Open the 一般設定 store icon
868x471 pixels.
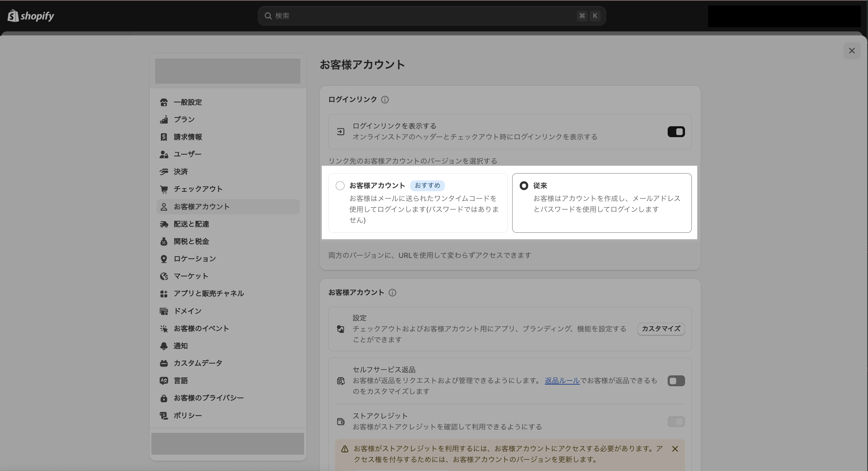[164, 102]
